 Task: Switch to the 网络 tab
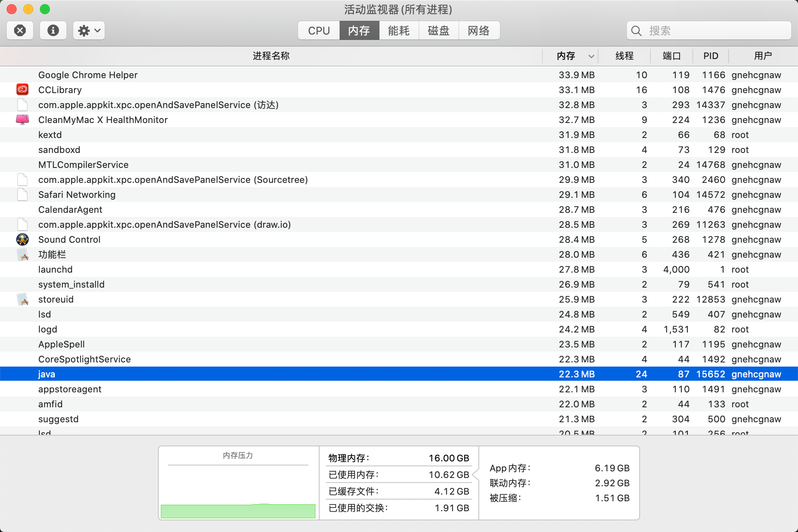click(479, 31)
